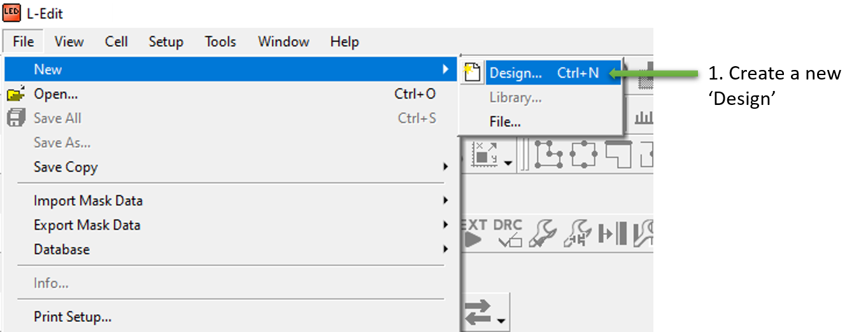Open the Setup menu
868x332 pixels.
point(166,42)
